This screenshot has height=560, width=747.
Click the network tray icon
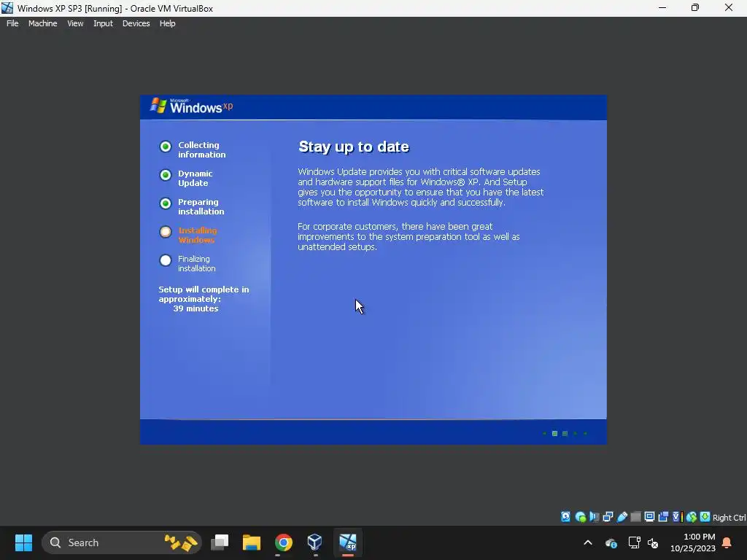click(634, 542)
